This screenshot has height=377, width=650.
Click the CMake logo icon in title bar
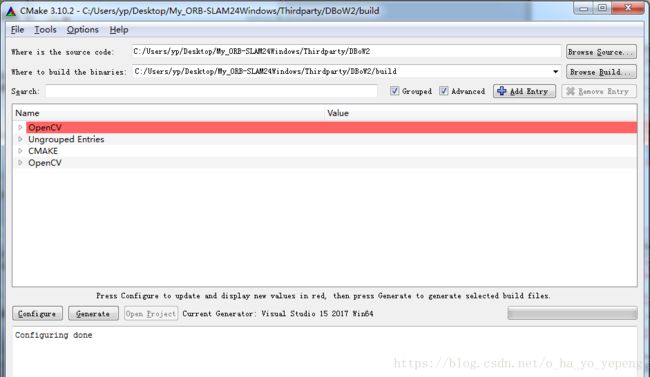click(11, 11)
